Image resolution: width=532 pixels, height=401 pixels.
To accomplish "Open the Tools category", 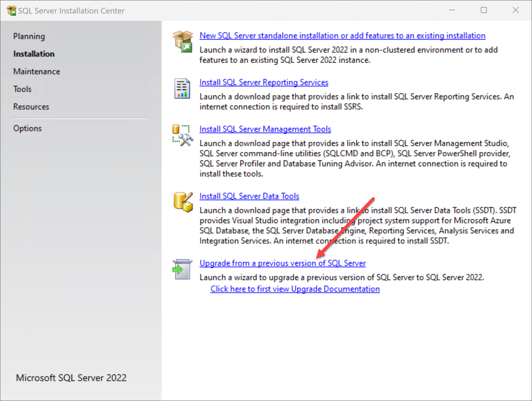I will (x=22, y=89).
